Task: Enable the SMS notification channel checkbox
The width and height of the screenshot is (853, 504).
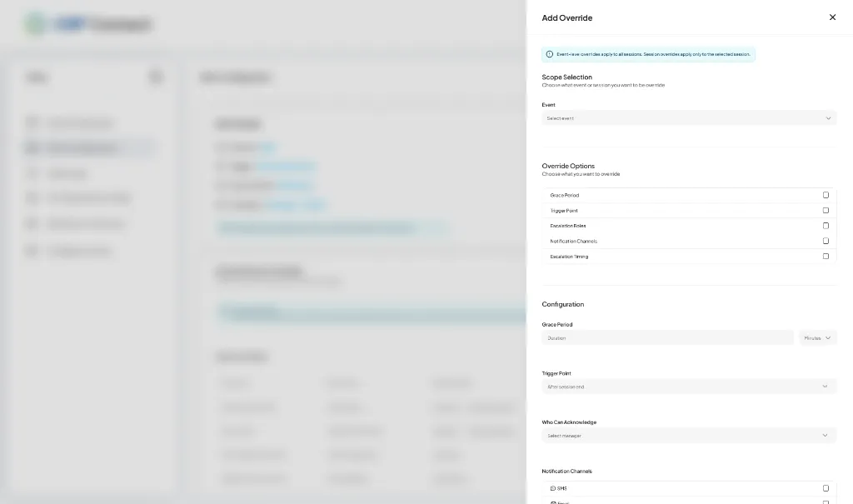Action: pyautogui.click(x=826, y=488)
